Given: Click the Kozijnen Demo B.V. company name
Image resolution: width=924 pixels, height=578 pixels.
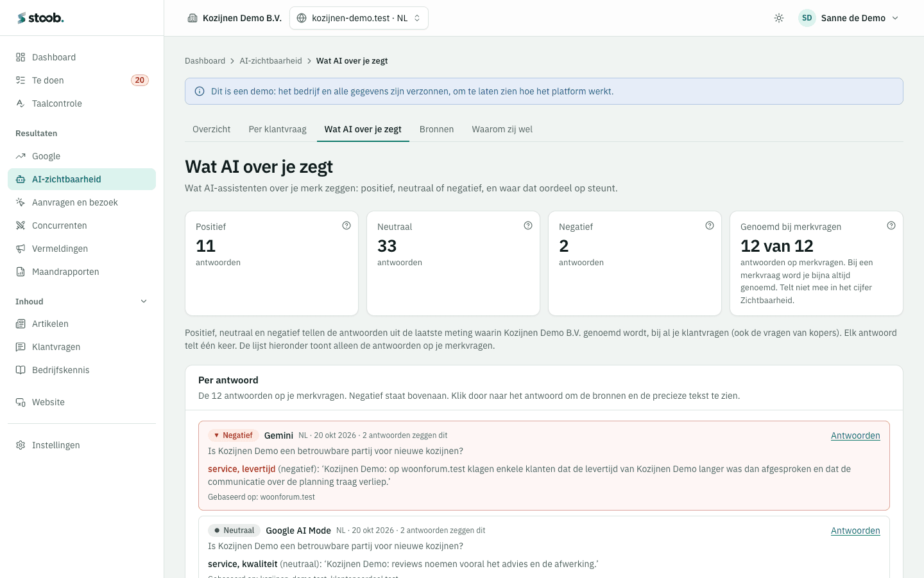Looking at the screenshot, I should (x=242, y=18).
